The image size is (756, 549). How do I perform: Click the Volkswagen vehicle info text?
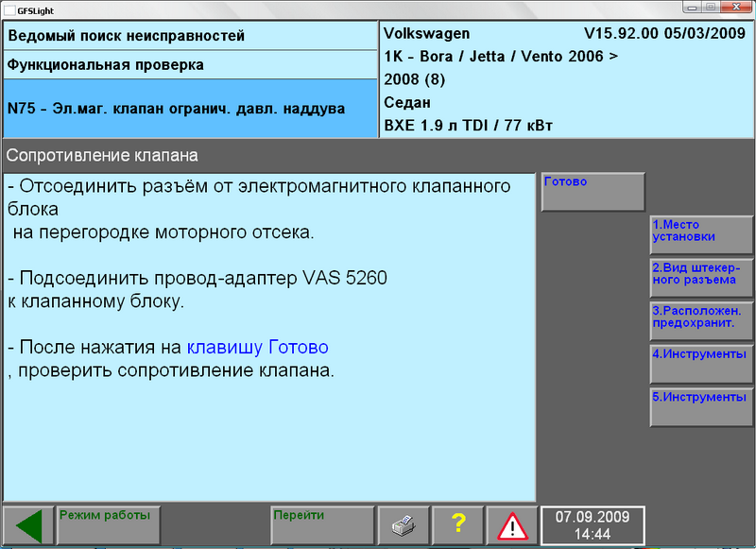[427, 33]
